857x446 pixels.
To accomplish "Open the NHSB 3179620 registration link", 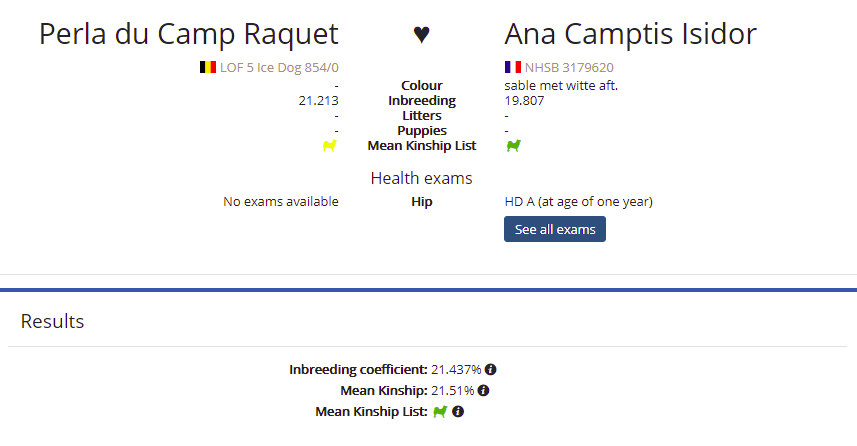I will 569,68.
